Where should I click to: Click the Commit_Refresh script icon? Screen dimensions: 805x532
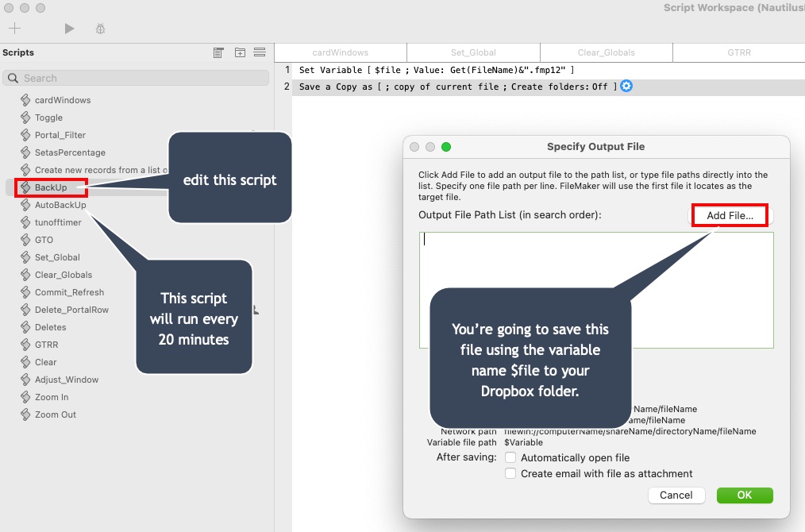(x=25, y=292)
